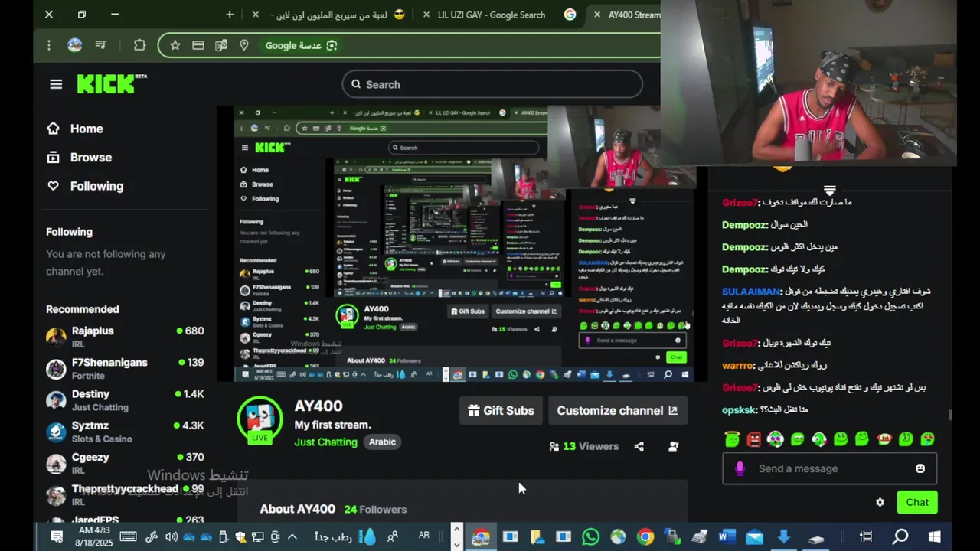The image size is (980, 551).
Task: Open the notification center icon
Action: click(x=57, y=537)
